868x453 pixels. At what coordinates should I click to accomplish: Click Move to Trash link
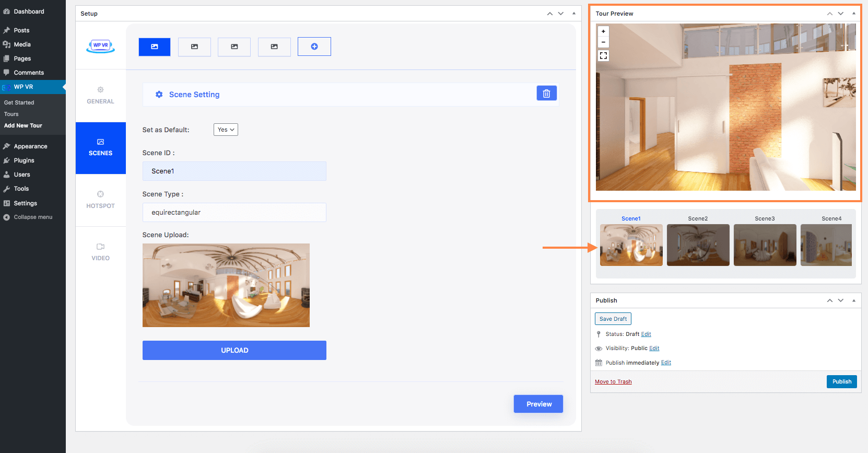(x=613, y=381)
